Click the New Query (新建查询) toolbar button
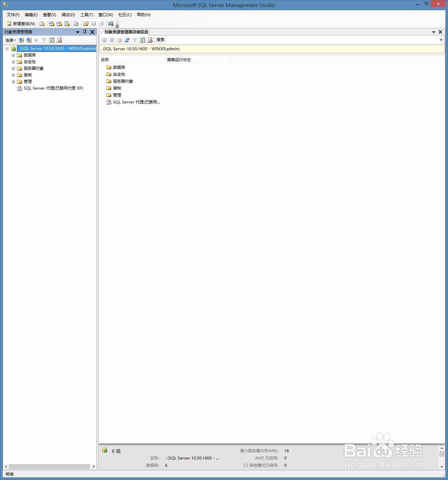Viewport: 448px width, 480px height. pos(21,24)
